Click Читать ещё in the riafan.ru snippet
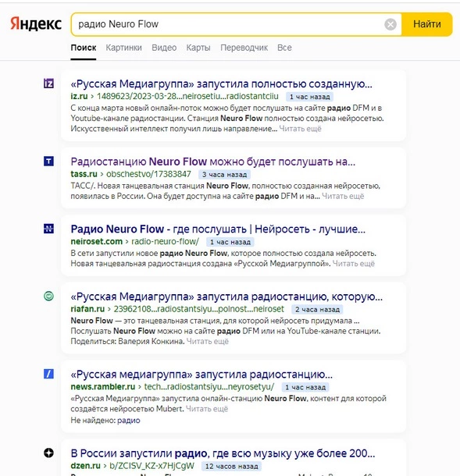The image size is (460, 476). [208, 341]
